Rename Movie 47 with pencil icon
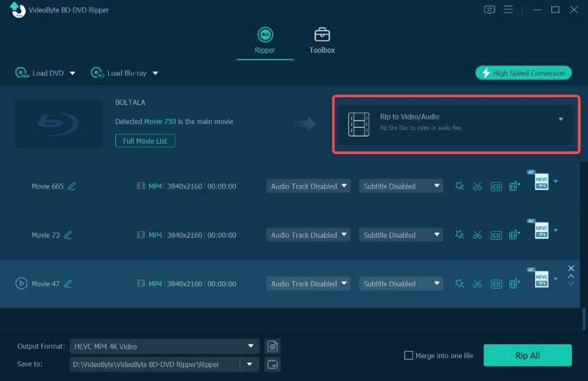Screen dimensions: 588x381 (x=68, y=283)
